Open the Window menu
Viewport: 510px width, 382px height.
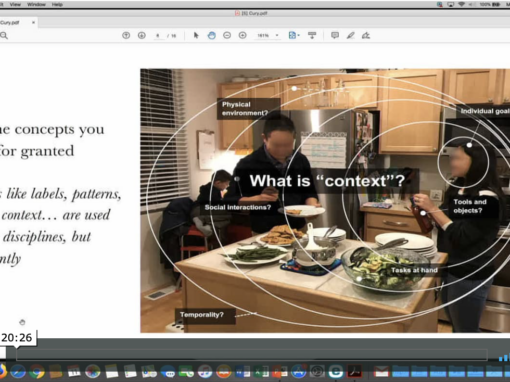coord(36,4)
